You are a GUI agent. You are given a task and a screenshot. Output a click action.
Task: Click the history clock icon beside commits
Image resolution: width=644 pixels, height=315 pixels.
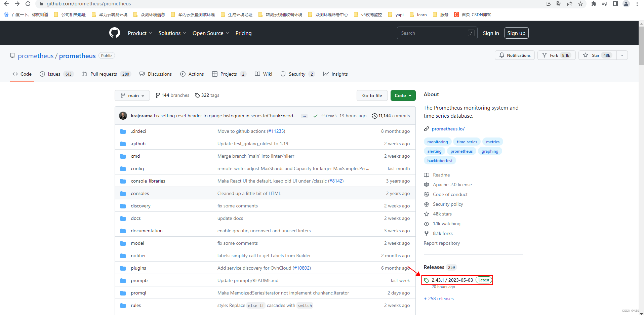[x=374, y=116]
